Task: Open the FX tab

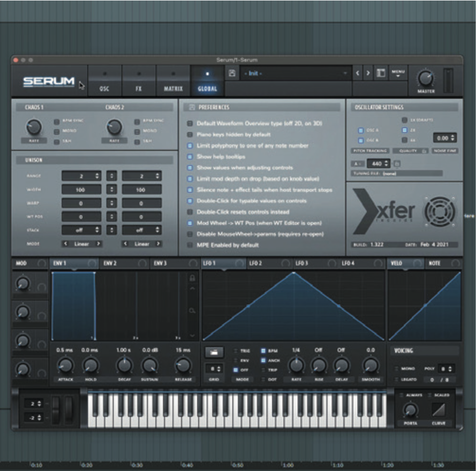Action: 138,81
